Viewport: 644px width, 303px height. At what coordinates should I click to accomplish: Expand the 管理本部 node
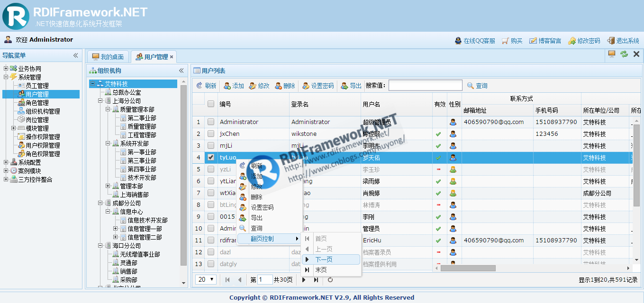[x=108, y=186]
